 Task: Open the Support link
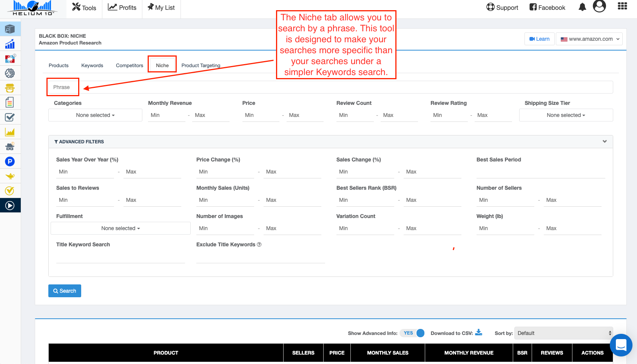click(502, 8)
